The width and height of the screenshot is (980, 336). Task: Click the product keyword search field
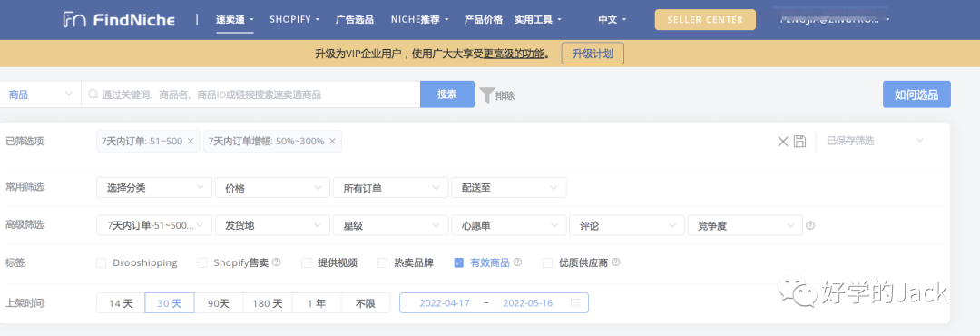(x=250, y=94)
